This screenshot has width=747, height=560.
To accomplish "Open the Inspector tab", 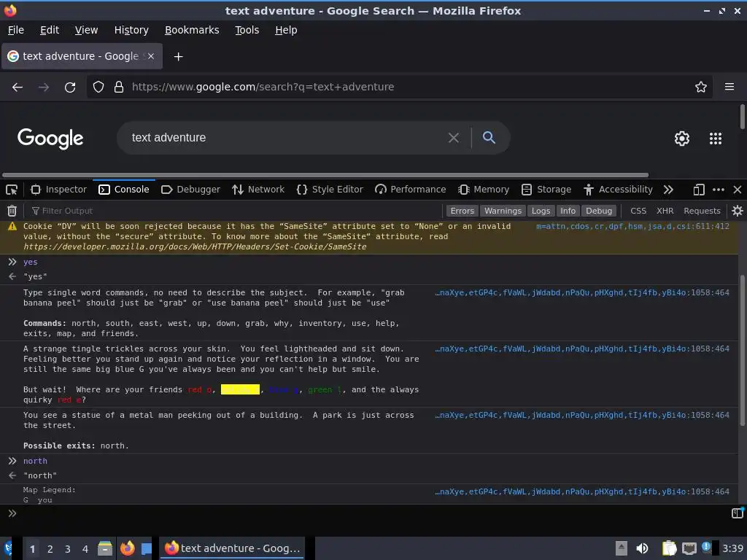I will tap(58, 190).
